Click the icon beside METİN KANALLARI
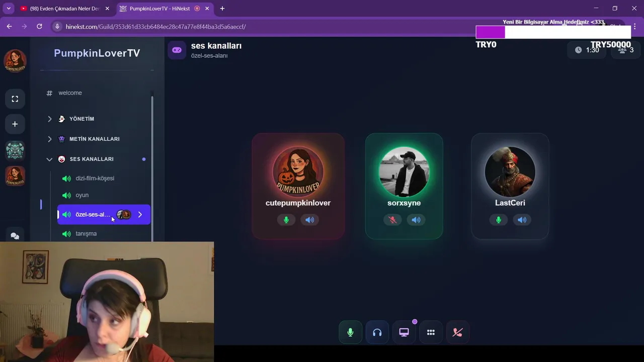Screen dimensions: 644x362 tap(61, 139)
